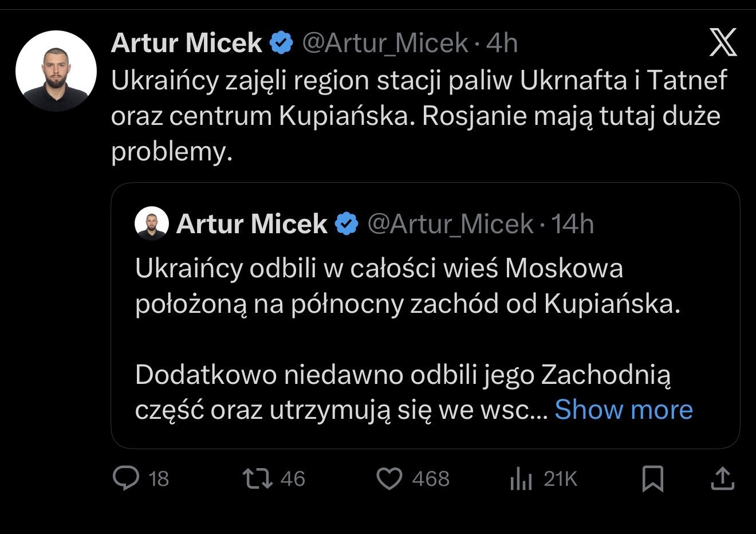Click the verified badge beside the top author name
The image size is (756, 534).
tap(281, 43)
